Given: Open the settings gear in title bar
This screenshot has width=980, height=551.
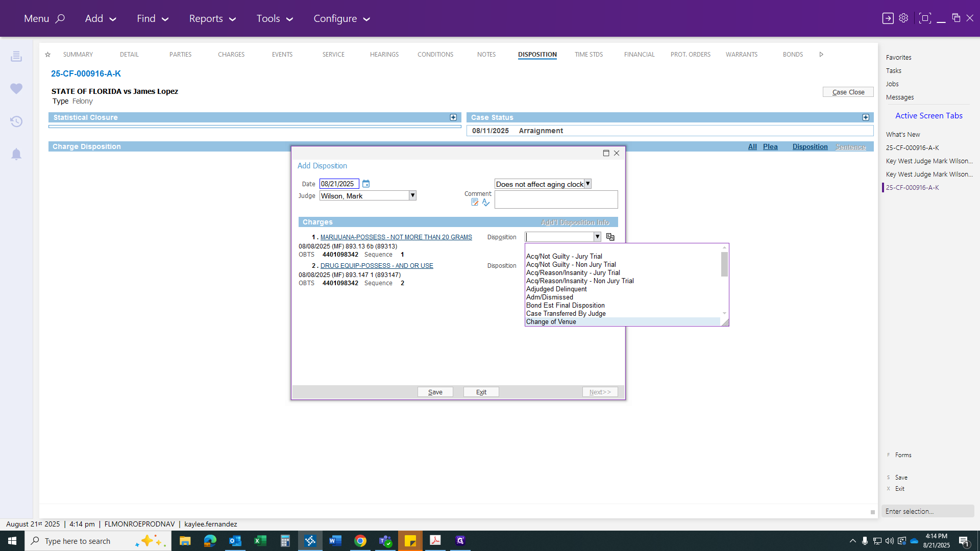Looking at the screenshot, I should 903,18.
